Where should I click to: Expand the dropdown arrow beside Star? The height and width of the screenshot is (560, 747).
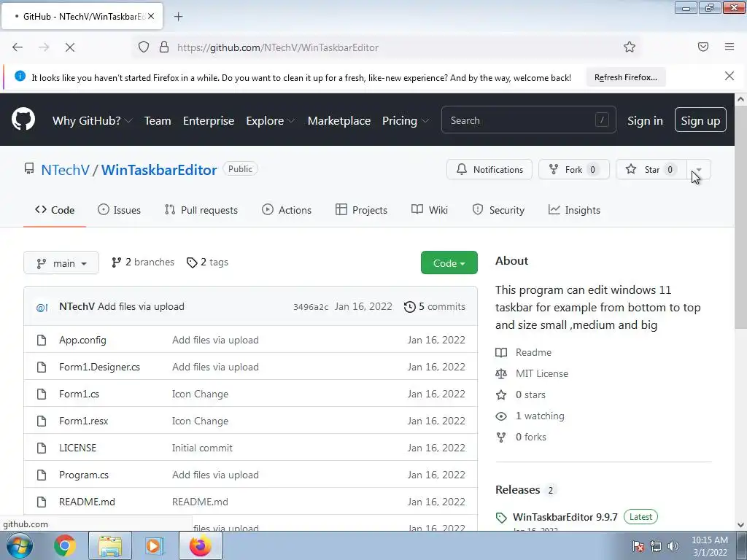699,169
